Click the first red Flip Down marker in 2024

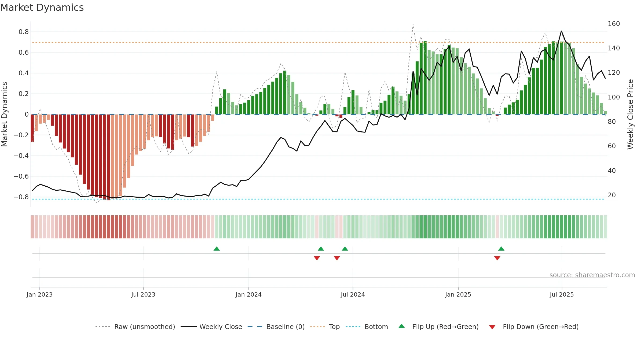(317, 258)
